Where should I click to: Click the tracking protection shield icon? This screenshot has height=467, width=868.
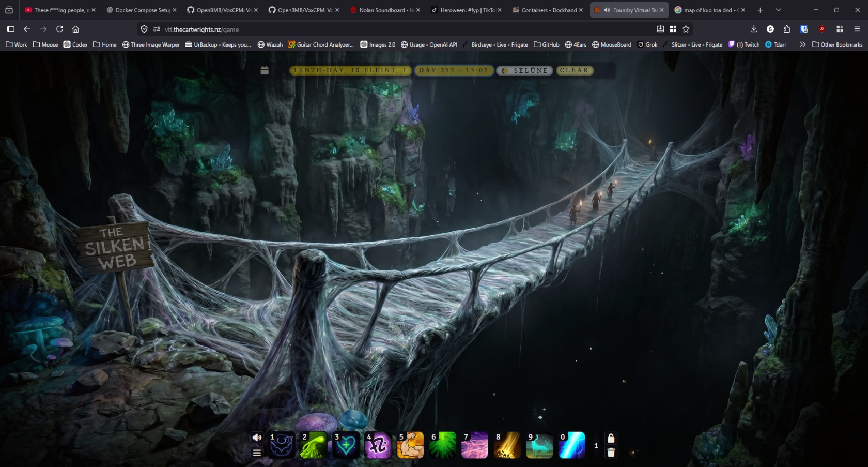point(144,29)
